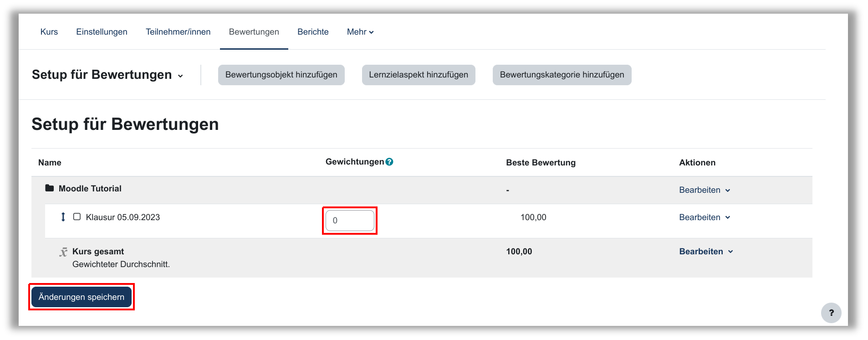This screenshot has width=868, height=340.
Task: Select the Berichte tab
Action: pyautogui.click(x=313, y=32)
